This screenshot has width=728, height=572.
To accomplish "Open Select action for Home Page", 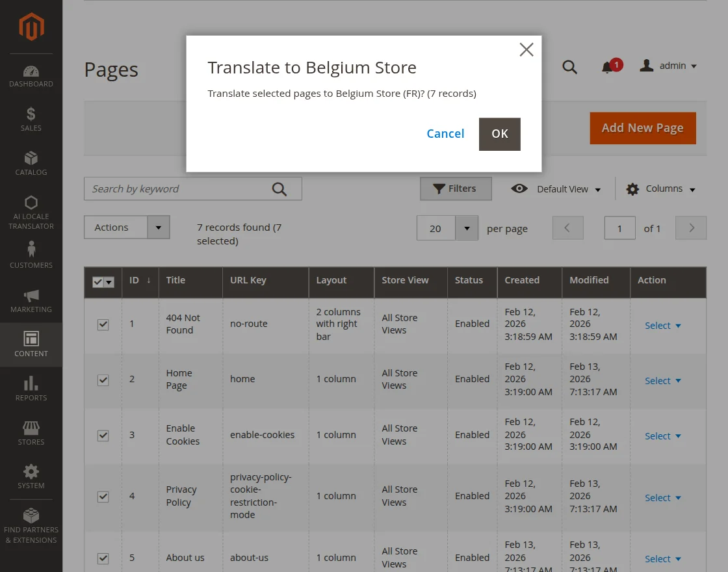I will [x=662, y=381].
